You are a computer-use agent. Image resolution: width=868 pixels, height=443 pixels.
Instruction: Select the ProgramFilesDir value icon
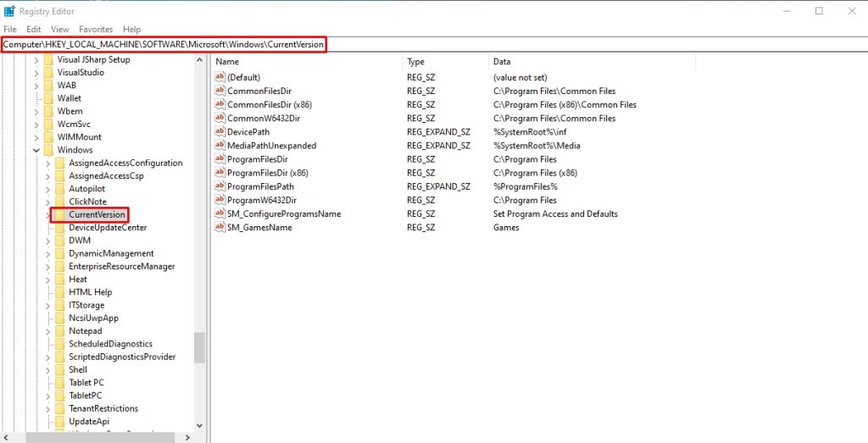(x=220, y=159)
